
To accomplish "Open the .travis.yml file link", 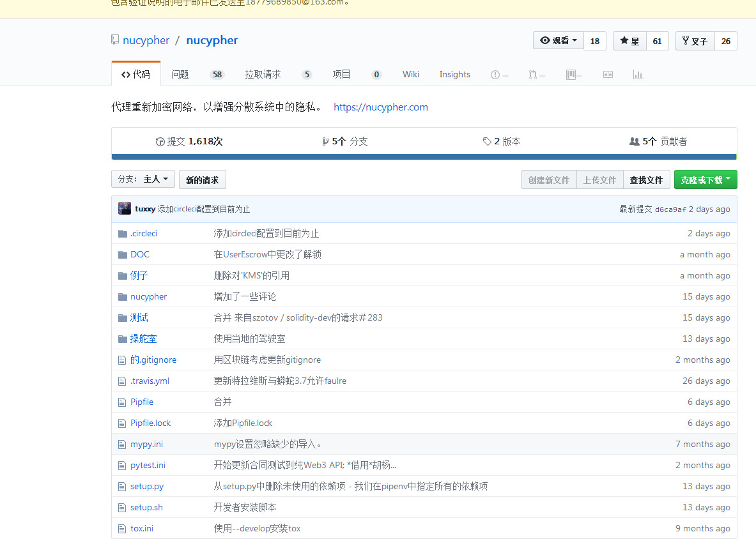I will coord(150,381).
